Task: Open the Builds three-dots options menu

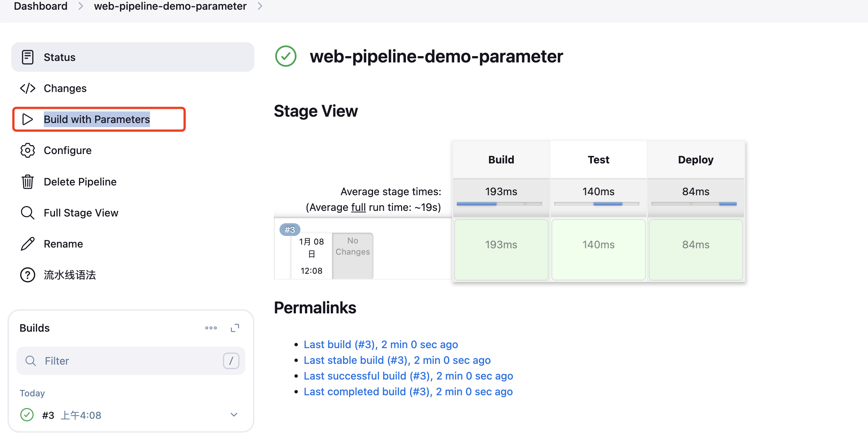Action: click(211, 328)
